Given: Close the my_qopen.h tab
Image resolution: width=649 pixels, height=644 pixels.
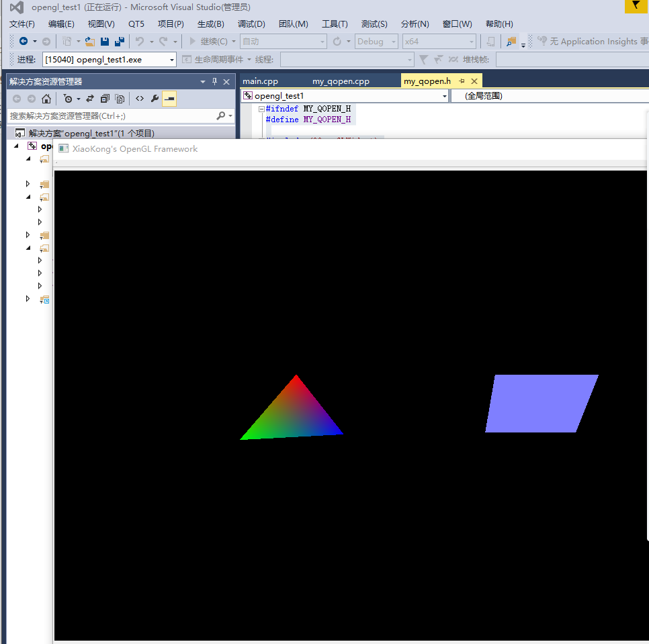Looking at the screenshot, I should 474,81.
